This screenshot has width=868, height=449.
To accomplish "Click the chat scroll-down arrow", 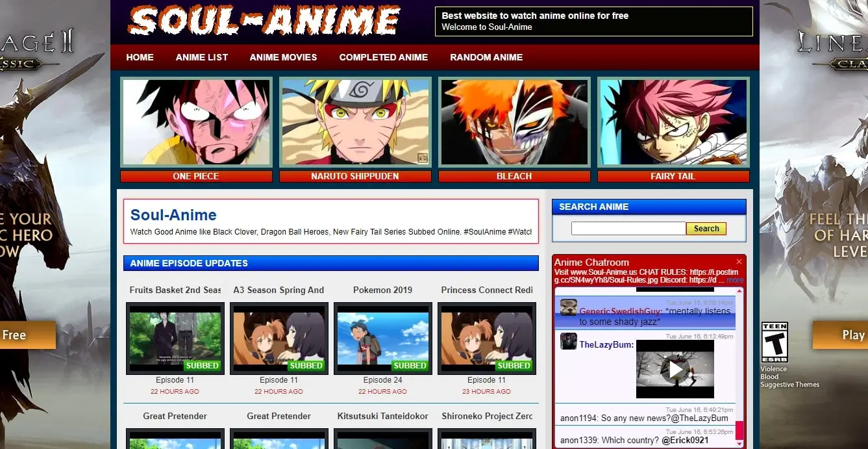I will [x=739, y=444].
